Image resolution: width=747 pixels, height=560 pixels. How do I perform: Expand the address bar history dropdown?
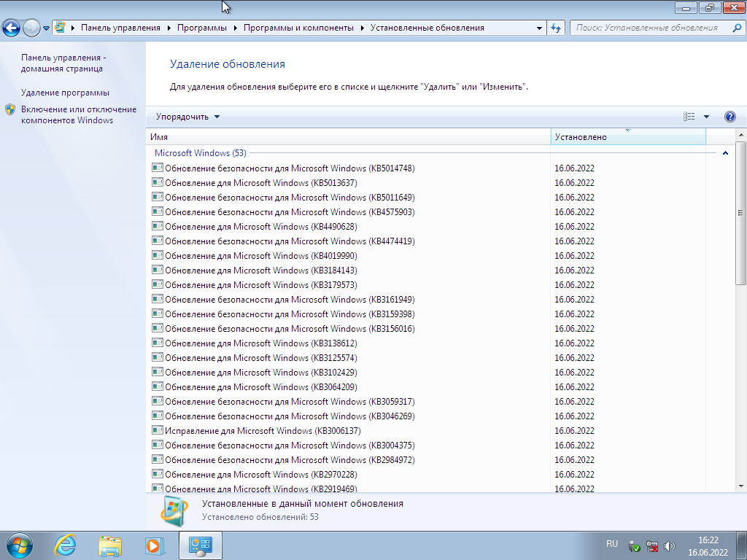click(x=539, y=28)
